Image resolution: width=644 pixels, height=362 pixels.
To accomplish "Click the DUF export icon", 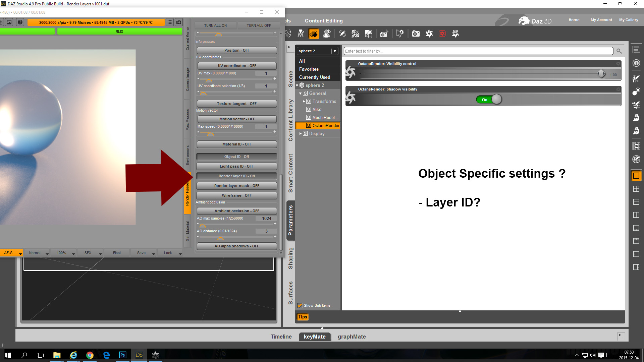I will pyautogui.click(x=455, y=34).
